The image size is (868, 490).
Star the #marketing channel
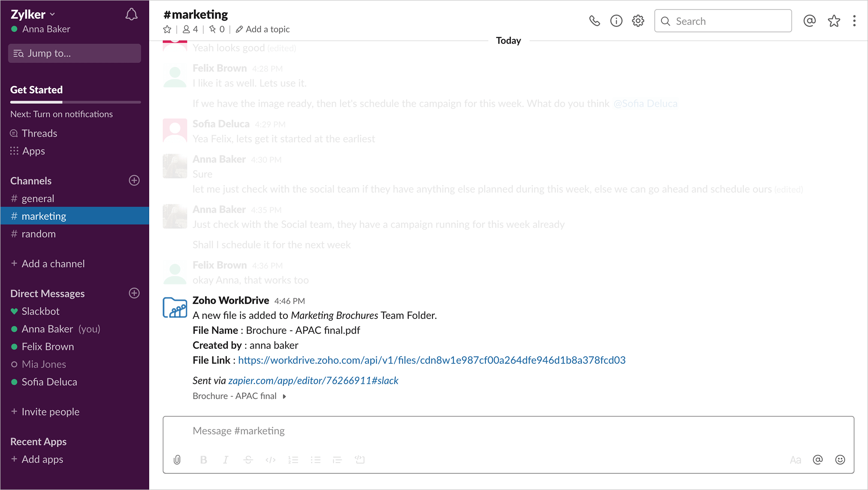point(167,29)
